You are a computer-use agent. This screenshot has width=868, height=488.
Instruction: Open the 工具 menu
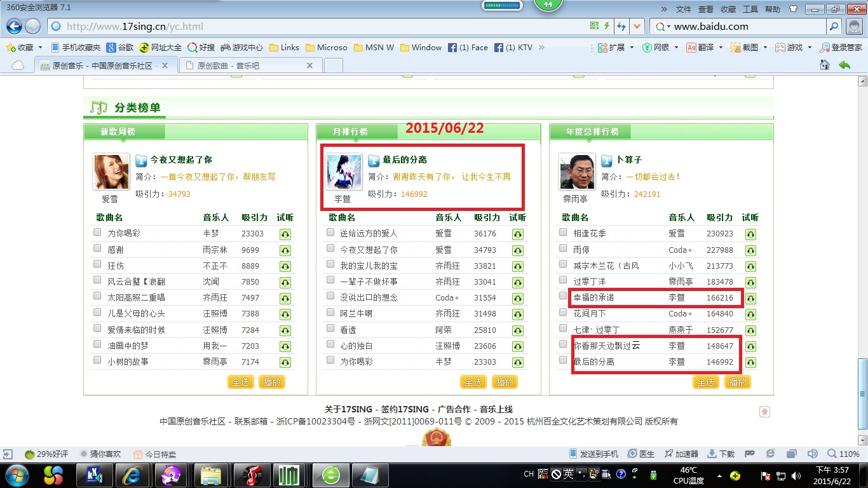(750, 9)
